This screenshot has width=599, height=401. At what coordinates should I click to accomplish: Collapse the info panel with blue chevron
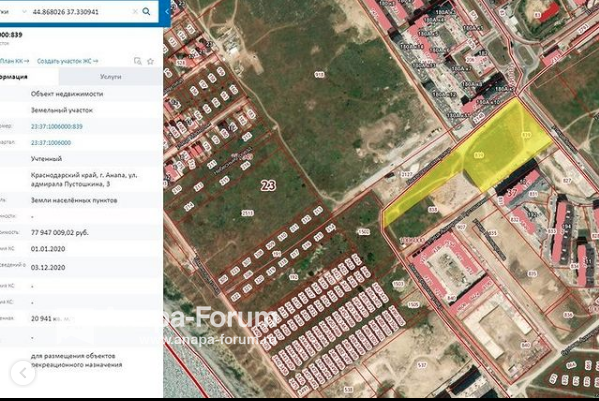coord(167,12)
